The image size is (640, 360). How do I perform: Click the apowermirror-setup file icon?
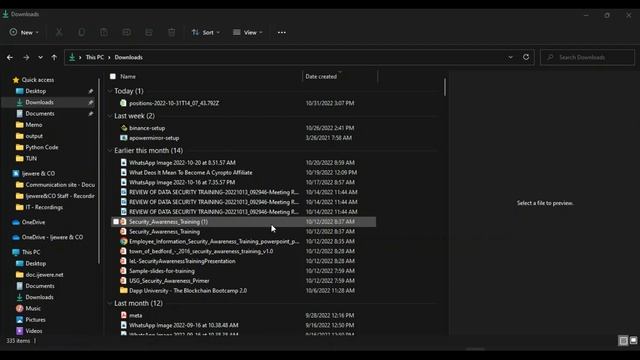coord(124,138)
